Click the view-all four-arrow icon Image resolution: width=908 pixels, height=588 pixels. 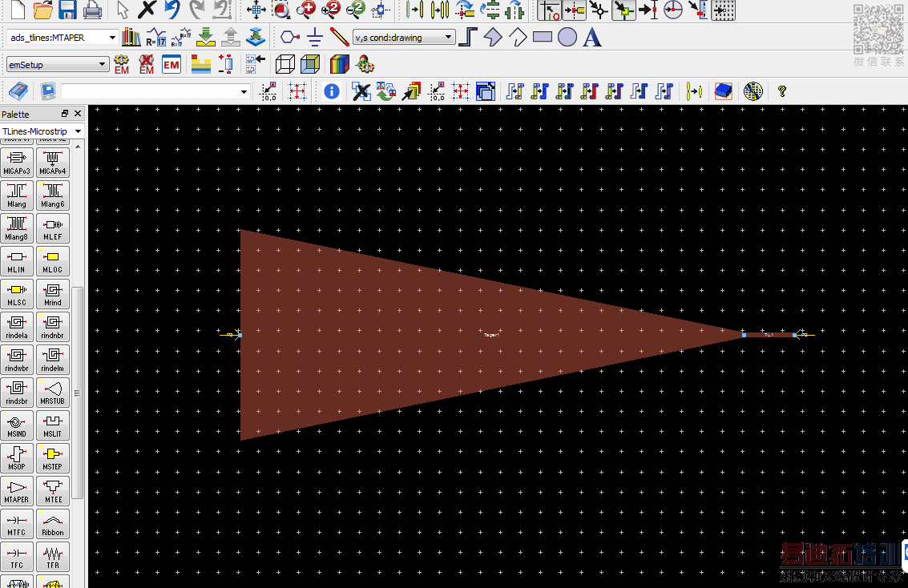[256, 10]
